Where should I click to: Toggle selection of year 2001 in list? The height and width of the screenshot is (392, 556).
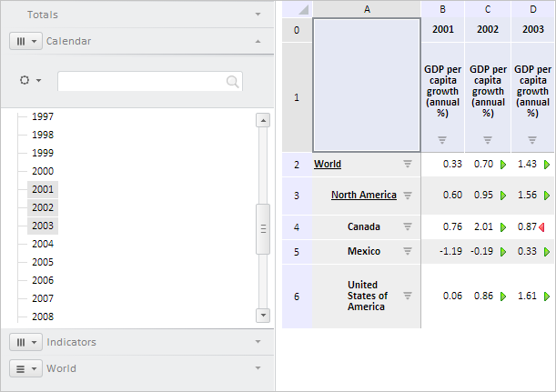[42, 189]
